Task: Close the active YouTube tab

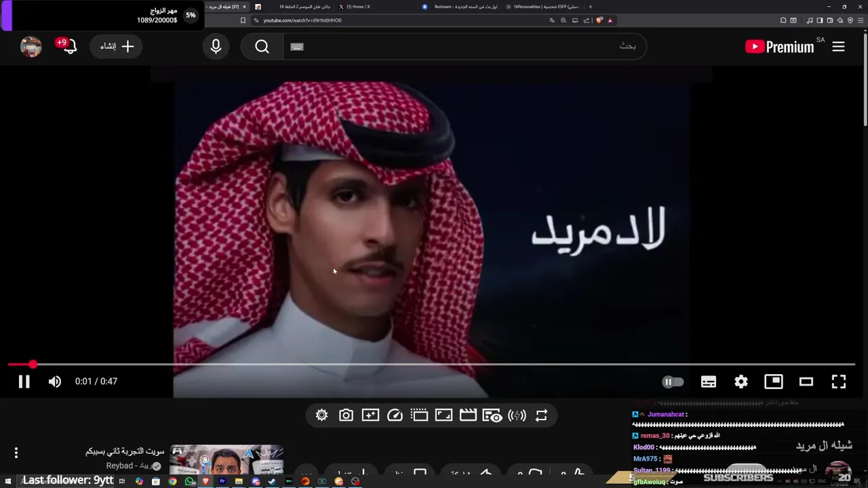Action: [244, 7]
